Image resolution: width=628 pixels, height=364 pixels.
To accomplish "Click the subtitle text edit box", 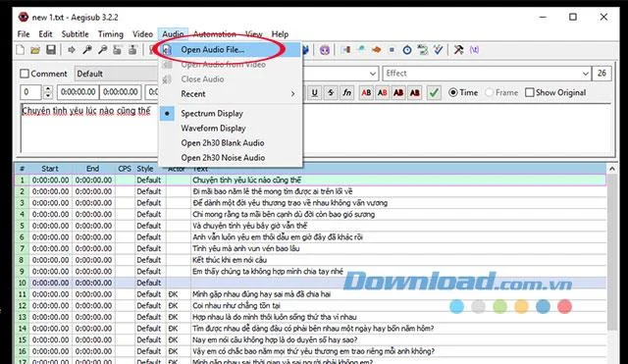I will click(316, 129).
